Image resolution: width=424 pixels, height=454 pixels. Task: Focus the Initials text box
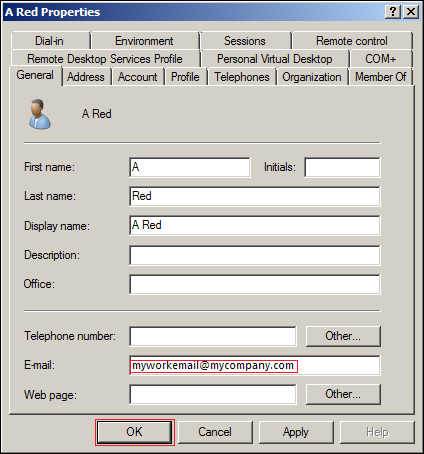(342, 167)
